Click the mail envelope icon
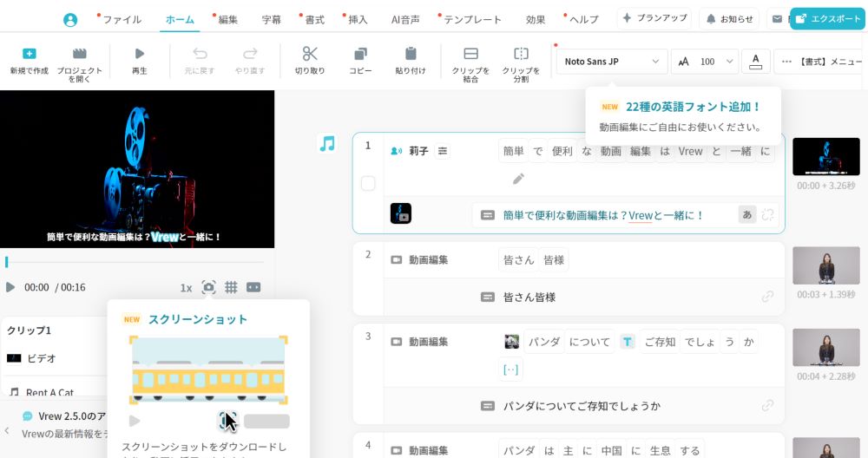 pyautogui.click(x=777, y=19)
